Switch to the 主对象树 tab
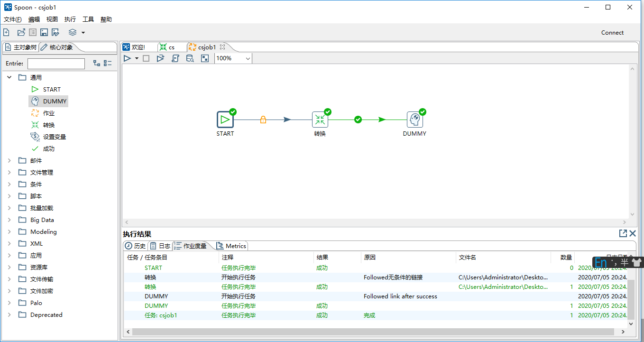The image size is (644, 342). [20, 47]
